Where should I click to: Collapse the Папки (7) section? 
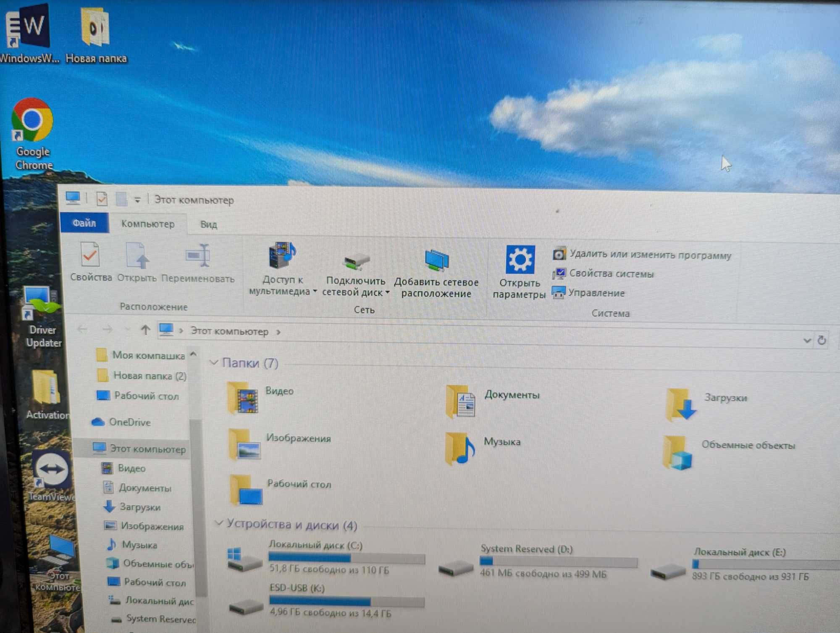[214, 362]
